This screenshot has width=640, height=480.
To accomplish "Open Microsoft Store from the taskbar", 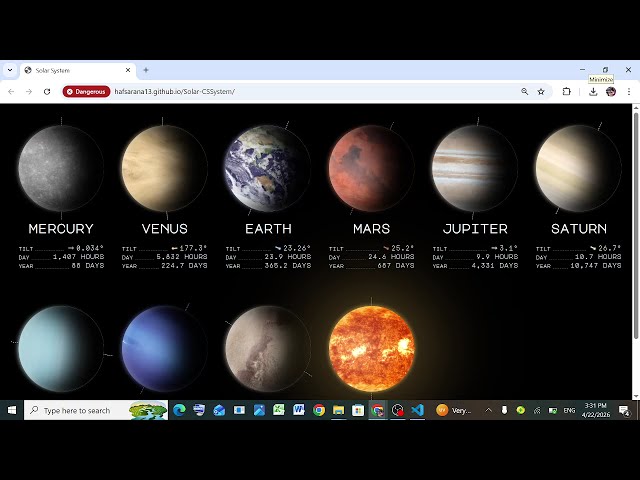I will [358, 410].
